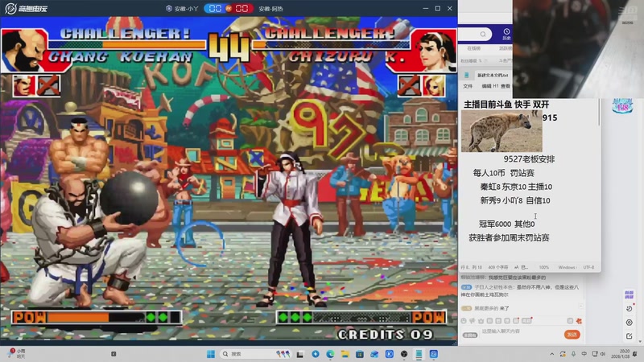Click the heading 主播目前斗鱼 快手 双开
This screenshot has width=644, height=362.
[x=506, y=105]
